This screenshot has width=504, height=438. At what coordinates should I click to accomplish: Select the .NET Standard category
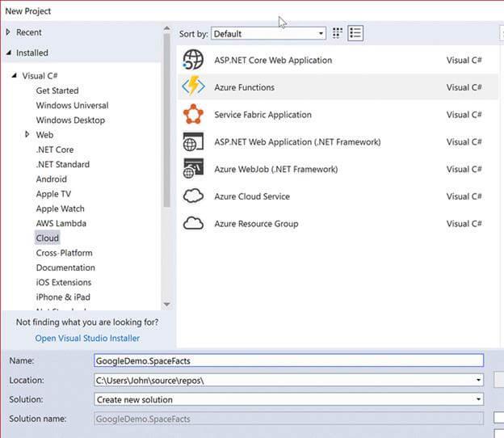click(x=63, y=164)
